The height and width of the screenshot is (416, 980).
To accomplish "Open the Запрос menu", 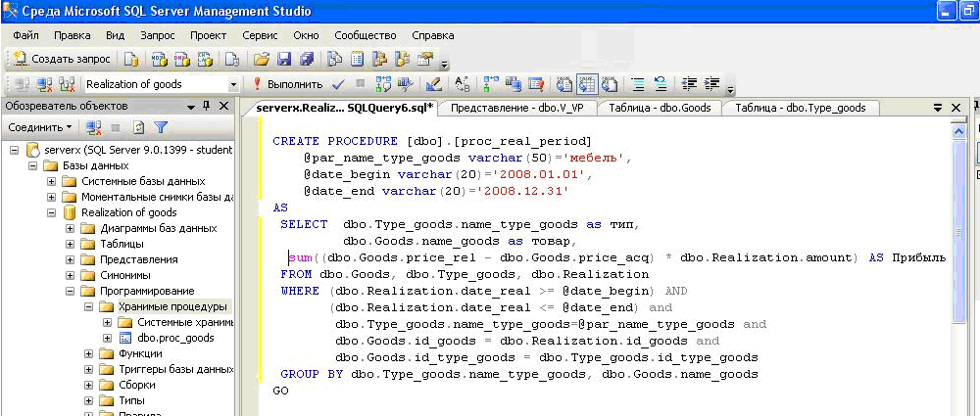I will [x=158, y=35].
